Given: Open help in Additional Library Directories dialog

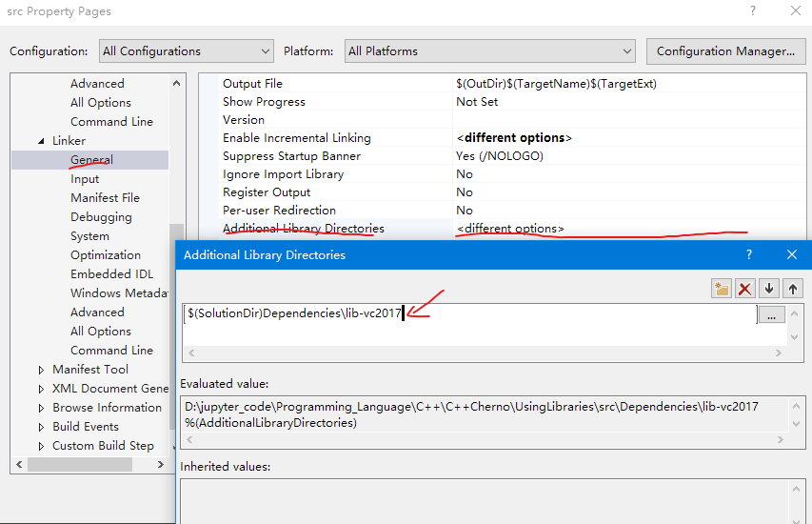Looking at the screenshot, I should click(749, 254).
